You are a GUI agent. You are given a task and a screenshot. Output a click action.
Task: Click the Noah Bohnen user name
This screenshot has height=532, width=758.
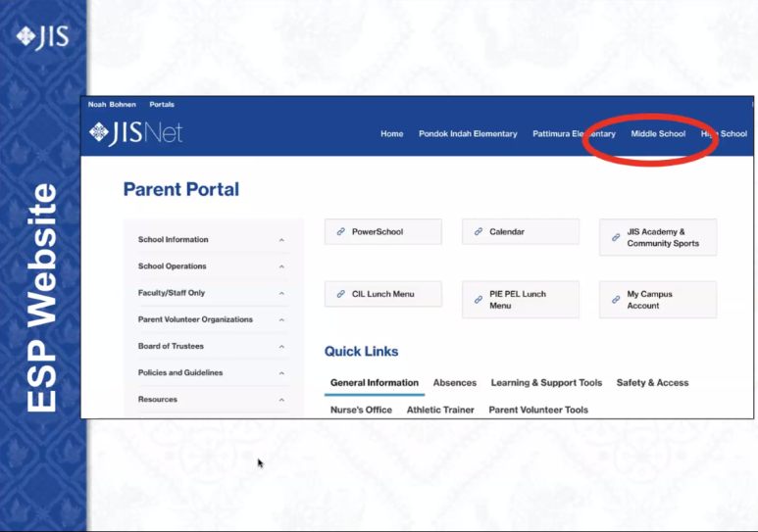112,105
